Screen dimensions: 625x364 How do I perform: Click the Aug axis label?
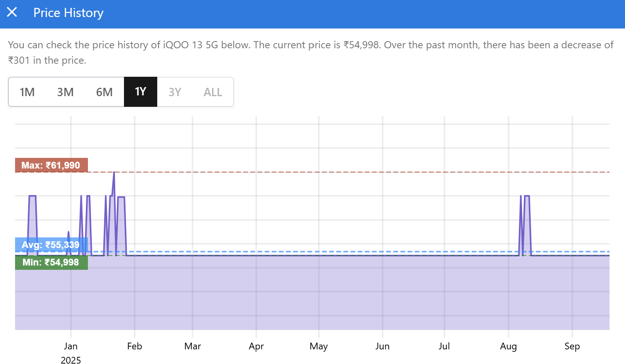pos(509,347)
